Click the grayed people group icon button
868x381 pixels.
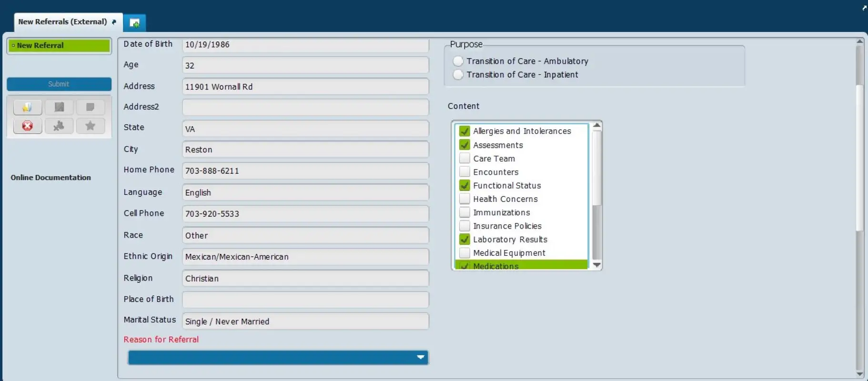59,126
